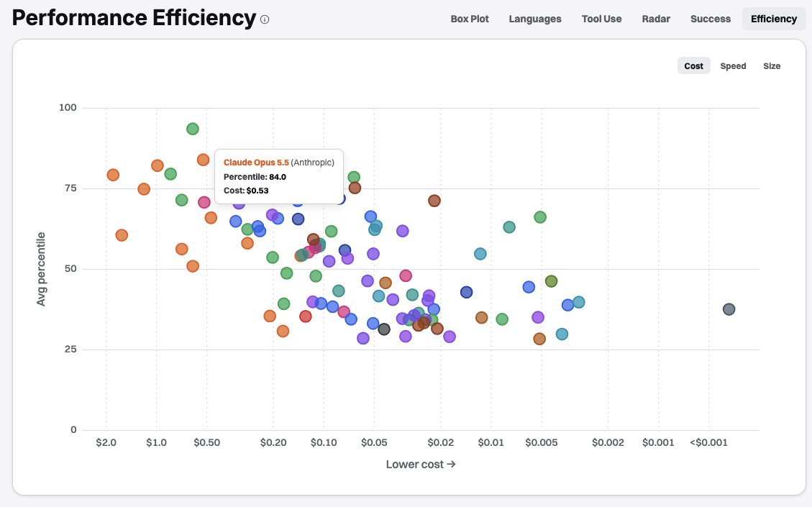Click the 'Avg percentile' axis title
Image resolution: width=812 pixels, height=507 pixels.
41,269
